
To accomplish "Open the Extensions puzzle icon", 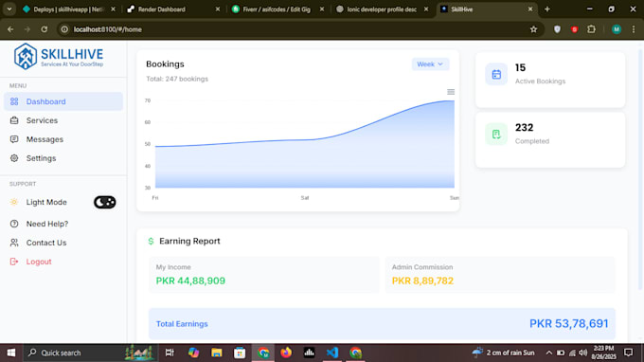I will pyautogui.click(x=591, y=29).
